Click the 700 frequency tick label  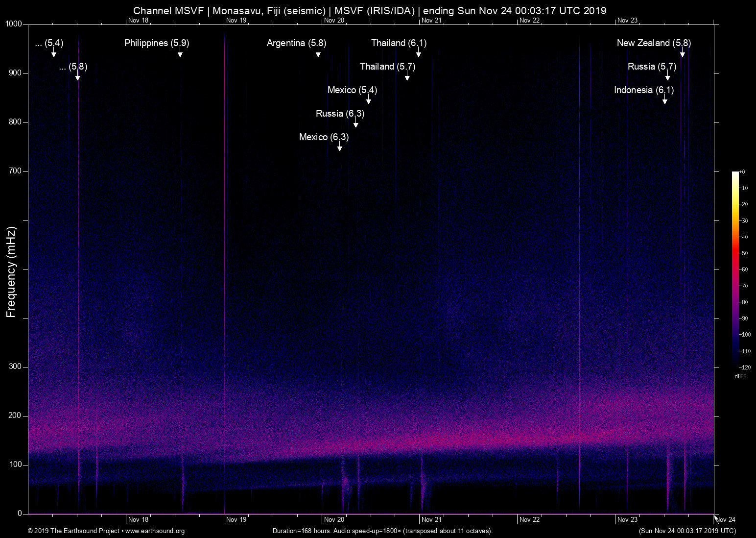pyautogui.click(x=15, y=171)
